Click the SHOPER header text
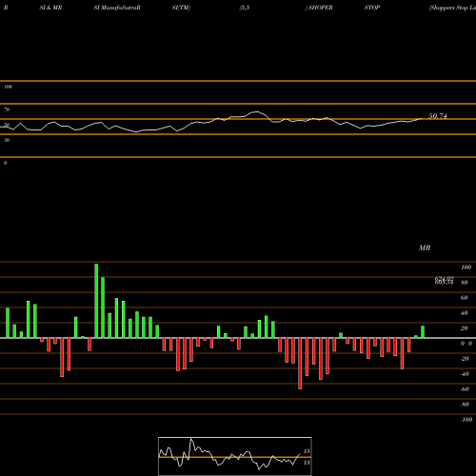Image resolution: width=476 pixels, height=476 pixels. pos(320,8)
